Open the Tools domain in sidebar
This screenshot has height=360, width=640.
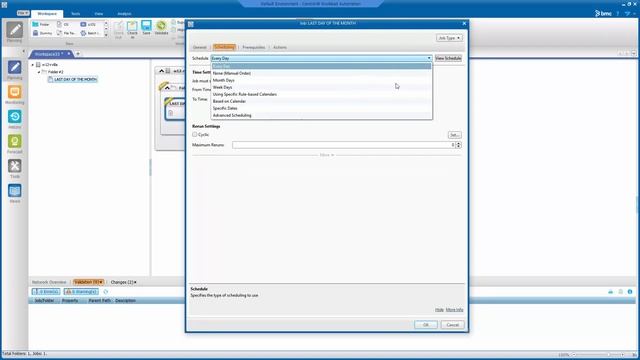(x=15, y=168)
